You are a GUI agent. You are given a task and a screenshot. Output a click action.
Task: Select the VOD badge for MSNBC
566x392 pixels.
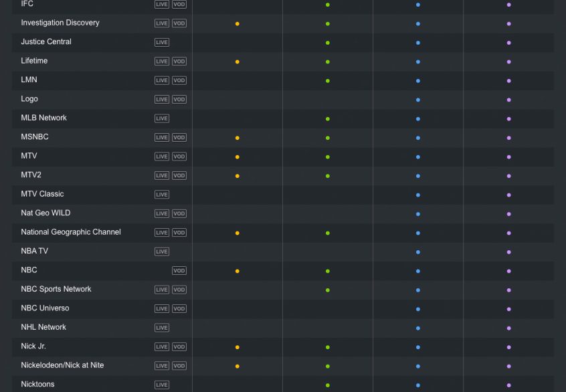[x=179, y=138]
